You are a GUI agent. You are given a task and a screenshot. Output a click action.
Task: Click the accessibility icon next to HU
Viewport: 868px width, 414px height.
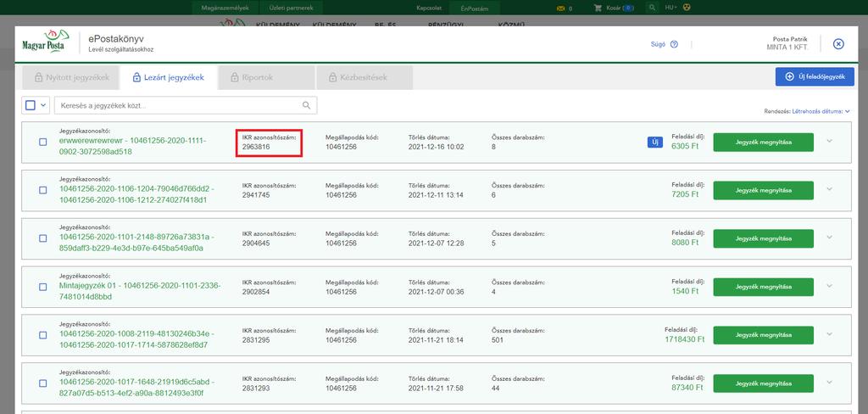pyautogui.click(x=687, y=8)
